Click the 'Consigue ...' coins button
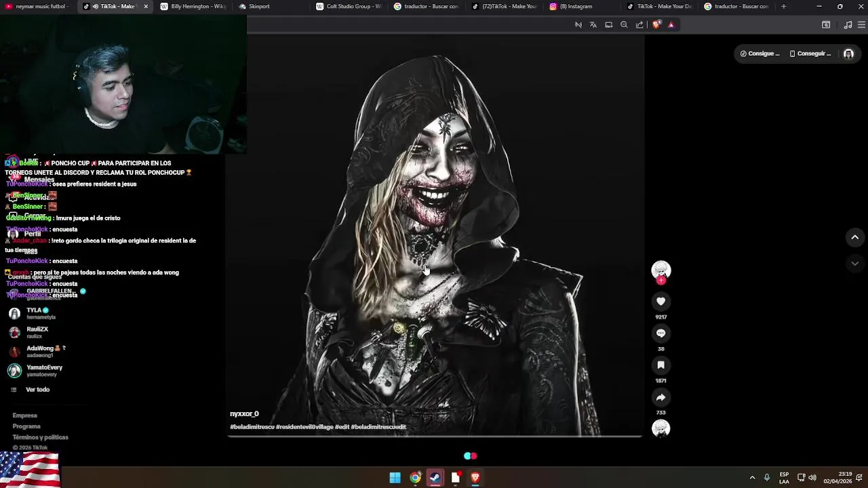The height and width of the screenshot is (488, 868). 759,54
